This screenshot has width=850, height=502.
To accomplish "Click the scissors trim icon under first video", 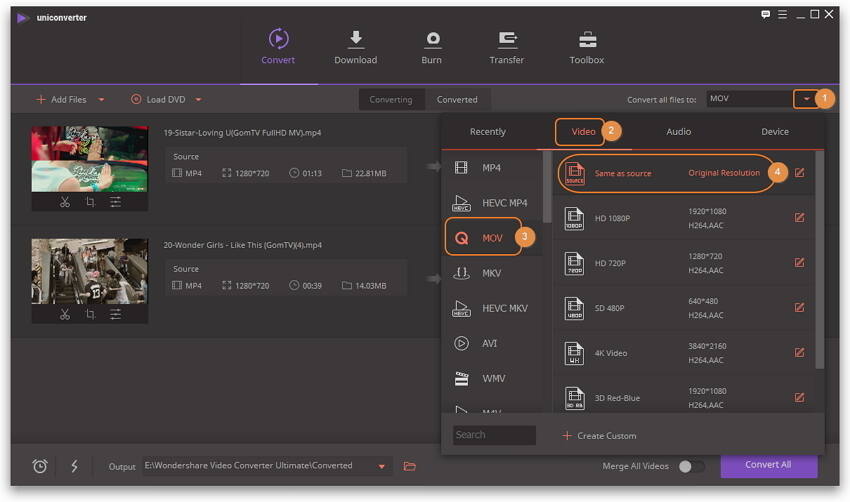I will pyautogui.click(x=64, y=201).
